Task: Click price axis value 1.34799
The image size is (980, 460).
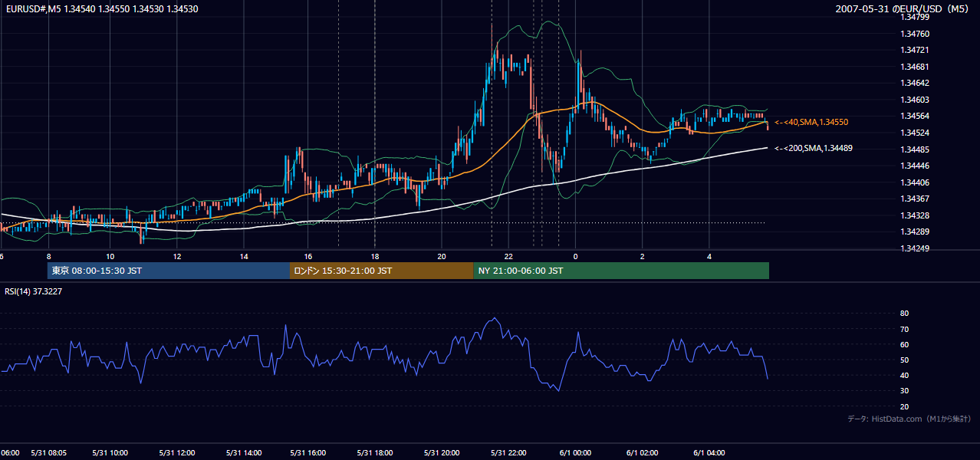Action: pyautogui.click(x=913, y=17)
